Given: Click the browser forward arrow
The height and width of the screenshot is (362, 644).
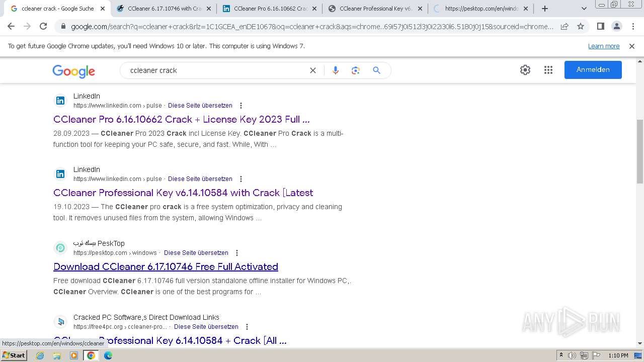Looking at the screenshot, I should coord(27,27).
